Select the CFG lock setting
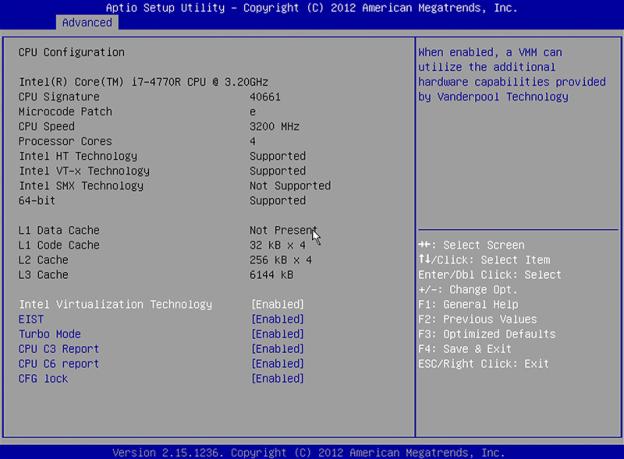The image size is (624, 459). (43, 379)
